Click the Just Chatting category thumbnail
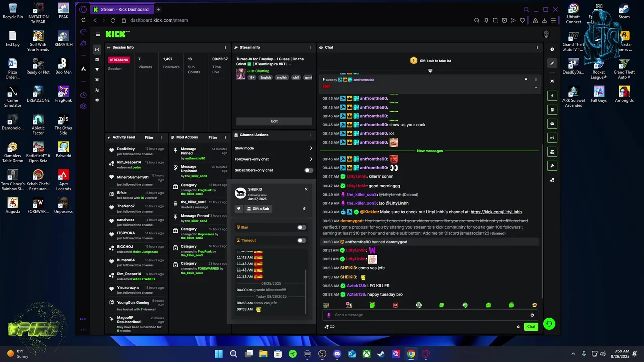 [240, 74]
